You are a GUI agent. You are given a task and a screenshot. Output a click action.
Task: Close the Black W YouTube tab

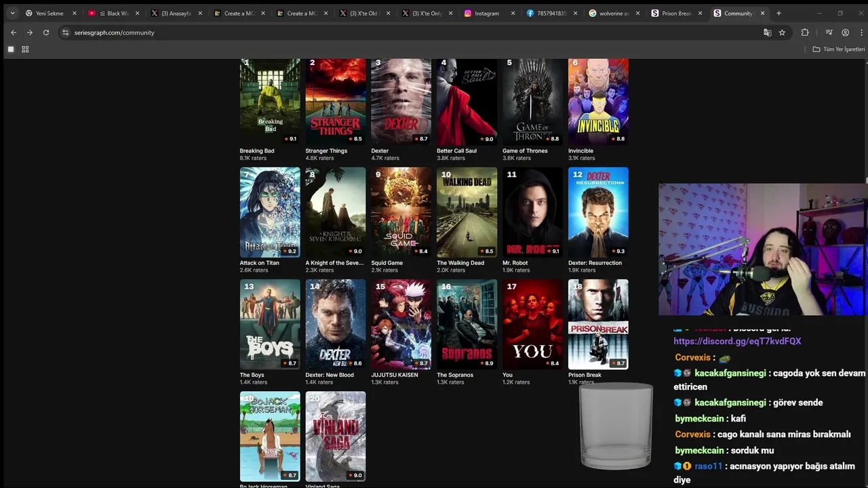(138, 13)
